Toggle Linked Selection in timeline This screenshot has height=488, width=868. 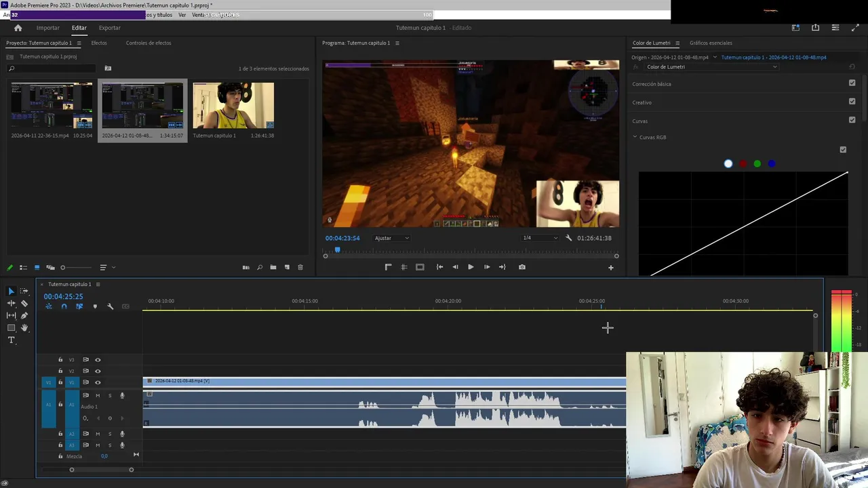coord(79,306)
